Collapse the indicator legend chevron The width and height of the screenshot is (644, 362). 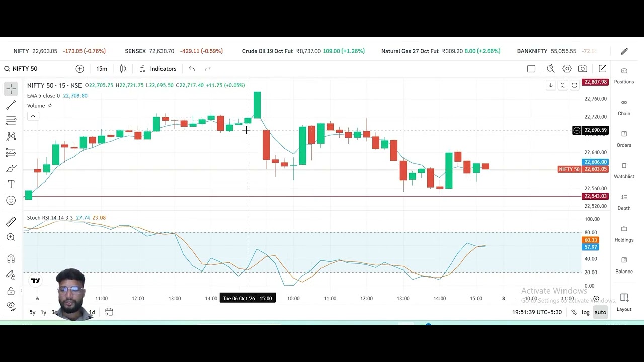[33, 116]
